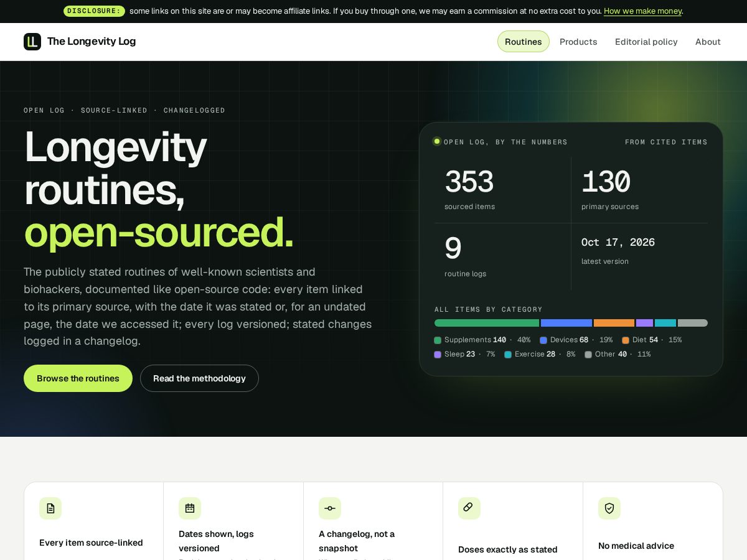Click the orange Diet bar segment
This screenshot has height=560, width=747.
tap(614, 323)
